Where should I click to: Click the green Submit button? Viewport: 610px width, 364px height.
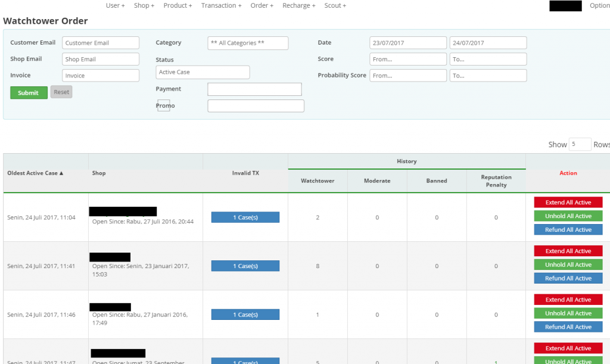coord(29,92)
